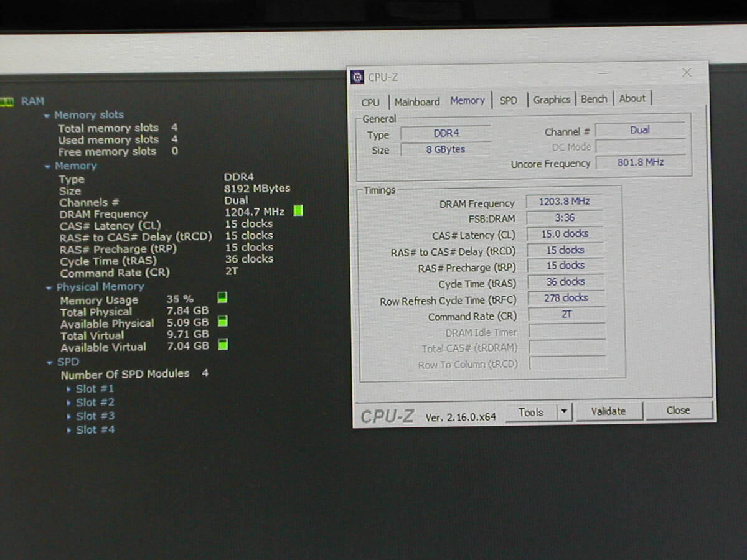Click the RAM heading label
747x560 pixels.
pyautogui.click(x=32, y=101)
